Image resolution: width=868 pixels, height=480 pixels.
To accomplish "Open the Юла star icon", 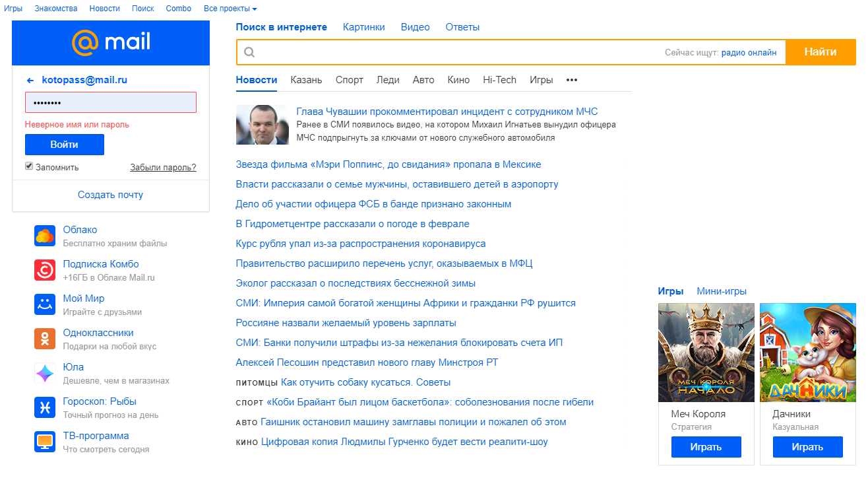I will tap(45, 373).
